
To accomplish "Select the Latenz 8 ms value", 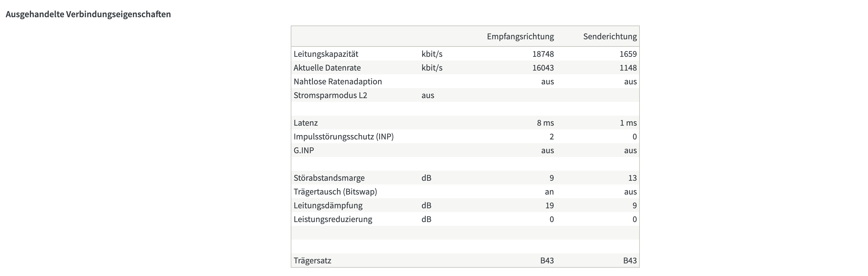I will (545, 123).
